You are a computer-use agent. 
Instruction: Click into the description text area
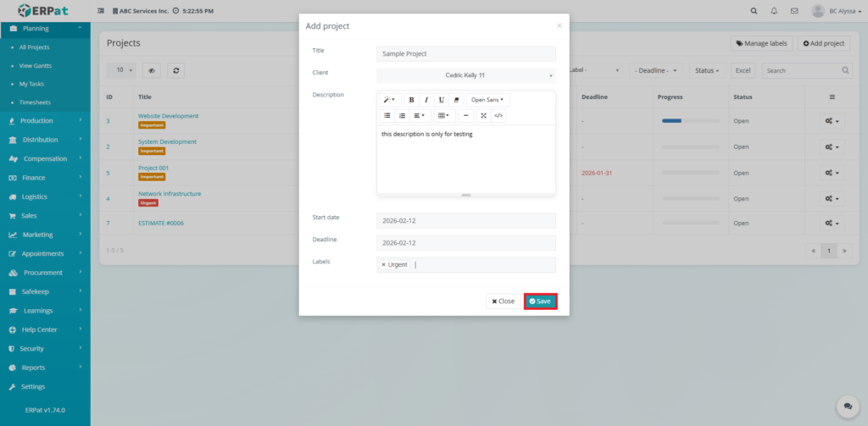466,158
